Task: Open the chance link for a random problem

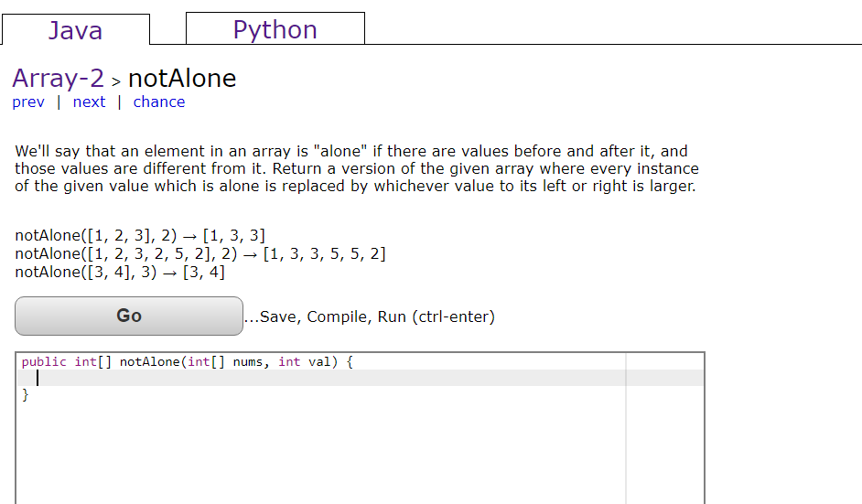Action: (x=159, y=102)
